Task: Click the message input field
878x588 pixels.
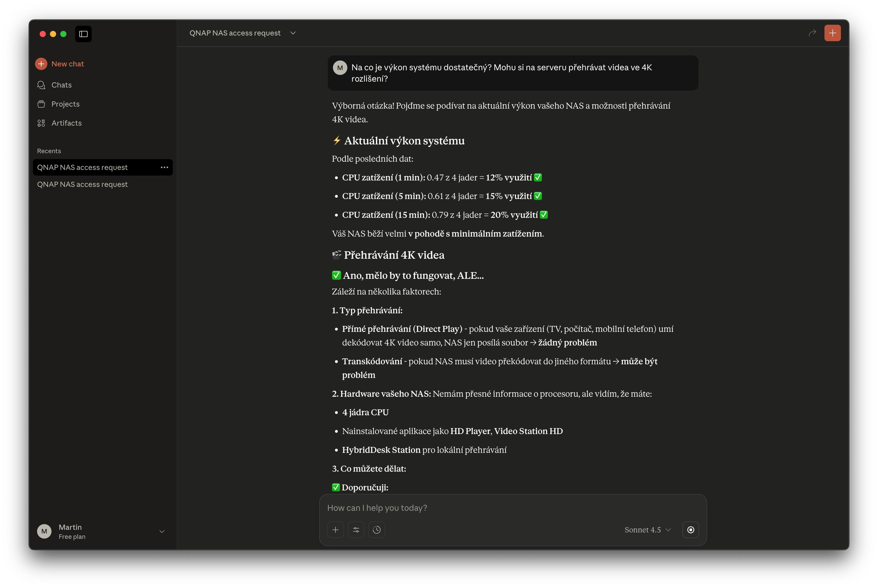Action: click(x=512, y=508)
